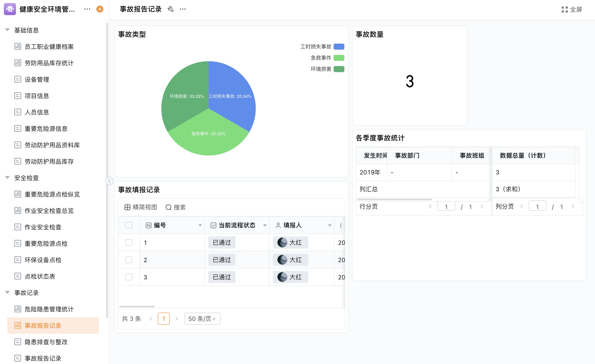Click the 精简视图 grid icon
The height and width of the screenshot is (364, 595).
point(127,207)
